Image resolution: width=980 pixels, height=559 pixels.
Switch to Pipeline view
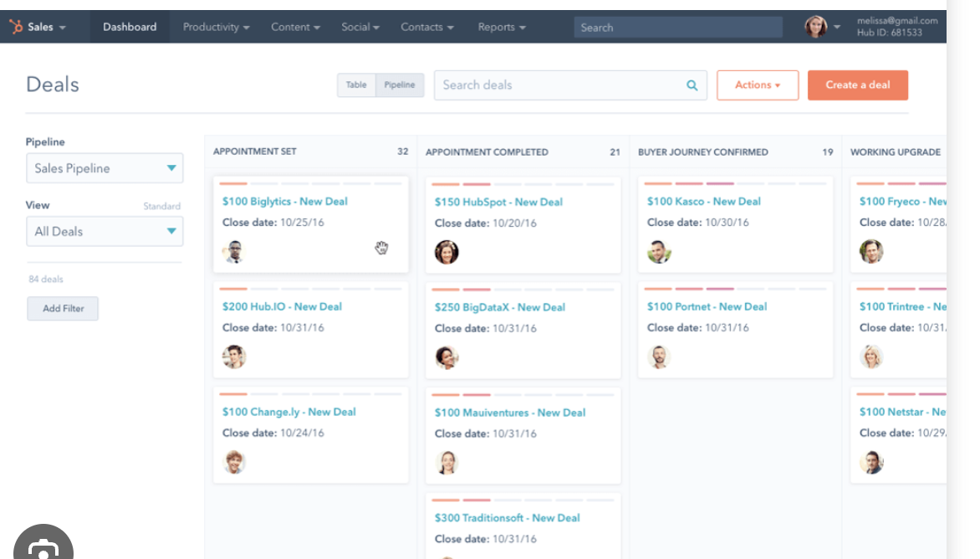(x=400, y=85)
